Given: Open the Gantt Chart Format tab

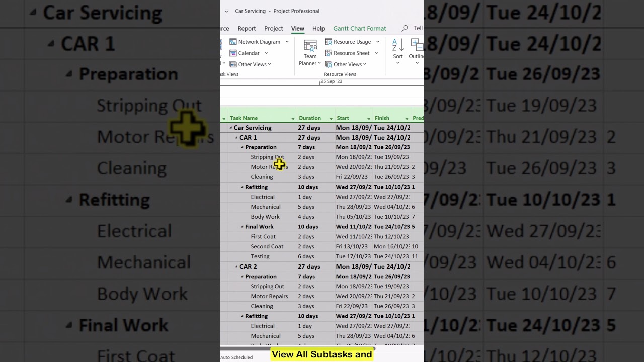Looking at the screenshot, I should tap(360, 29).
